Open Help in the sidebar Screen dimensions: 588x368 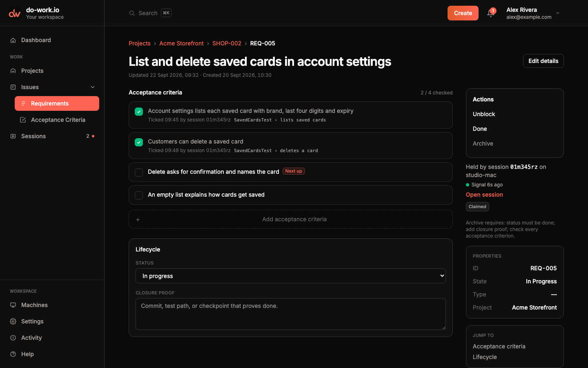click(52, 354)
